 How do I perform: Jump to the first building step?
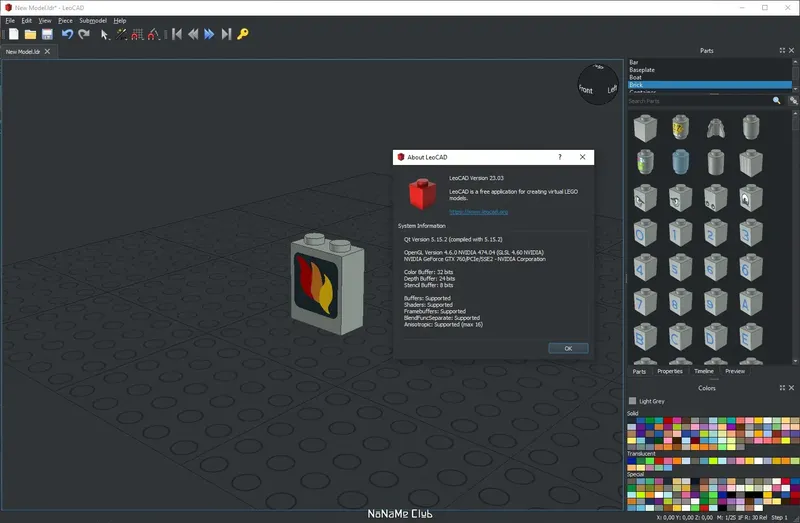coord(177,34)
